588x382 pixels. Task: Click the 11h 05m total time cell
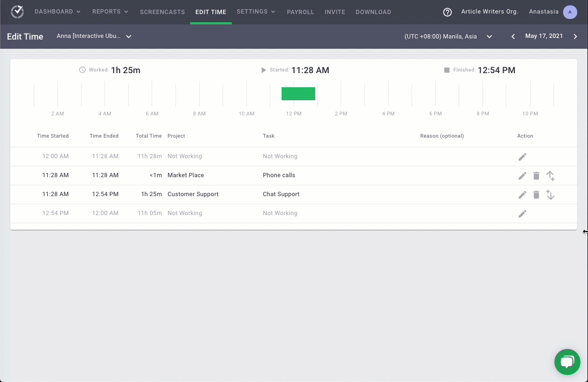pyautogui.click(x=149, y=213)
